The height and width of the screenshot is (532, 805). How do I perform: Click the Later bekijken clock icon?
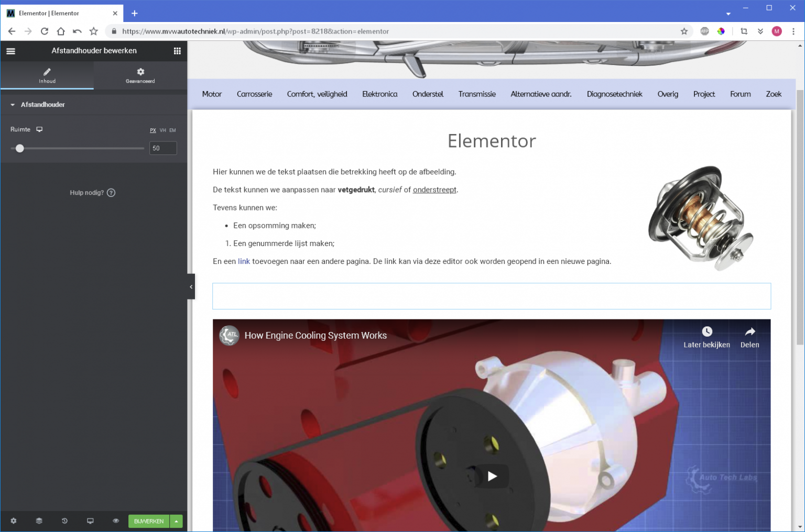707,331
